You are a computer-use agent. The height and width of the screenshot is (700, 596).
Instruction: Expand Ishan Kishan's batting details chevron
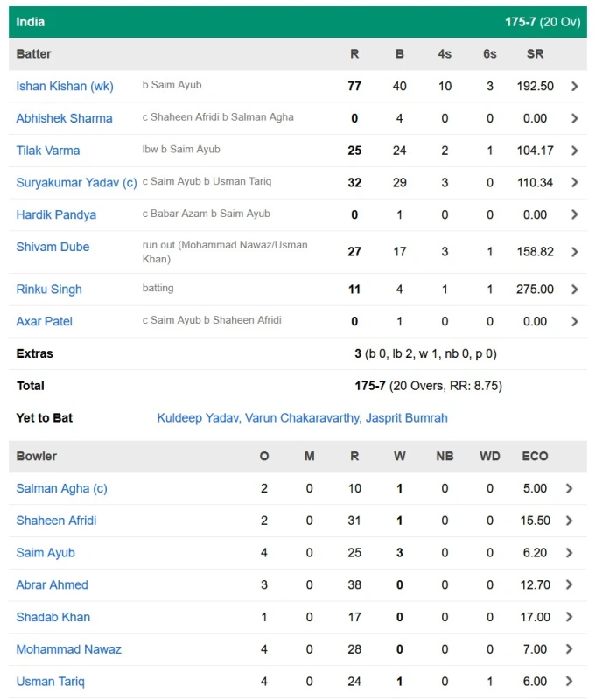(575, 86)
